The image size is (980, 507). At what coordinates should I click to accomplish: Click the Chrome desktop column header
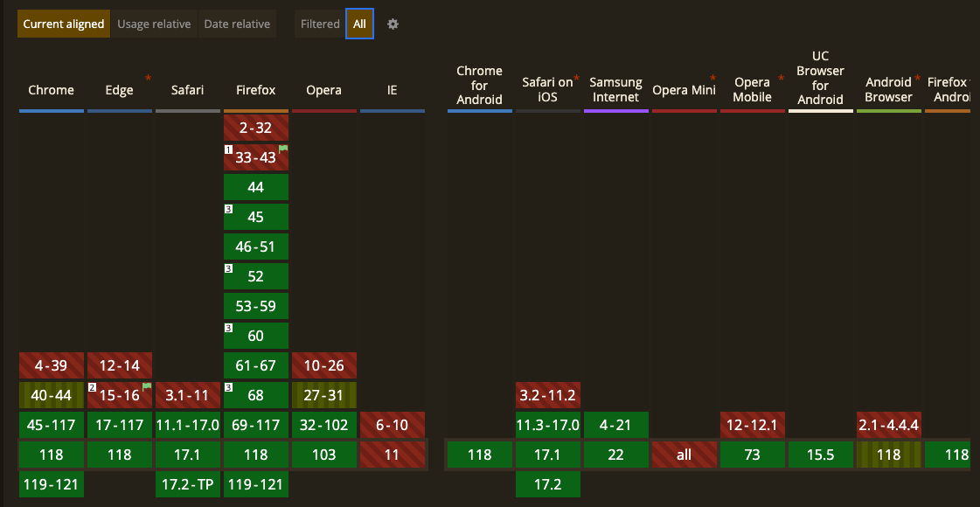(x=52, y=90)
